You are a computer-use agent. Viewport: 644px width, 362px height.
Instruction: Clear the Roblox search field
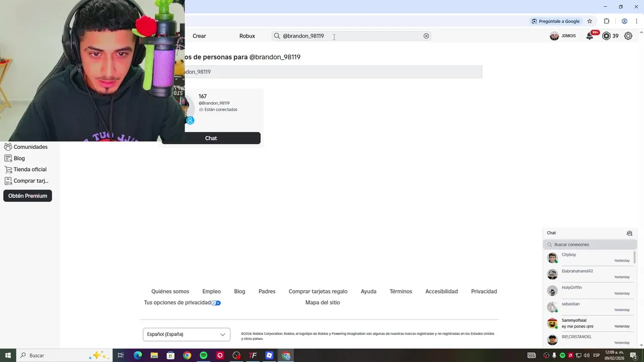(426, 36)
